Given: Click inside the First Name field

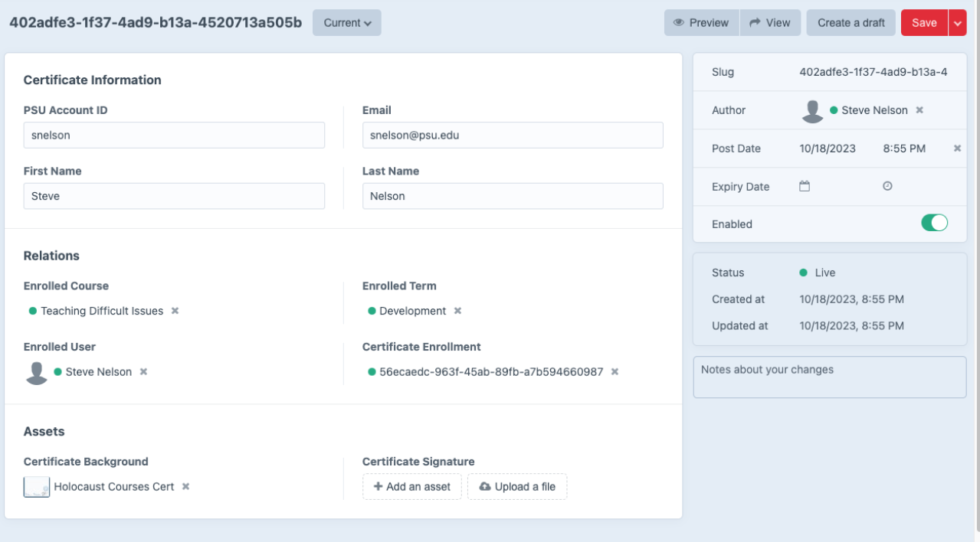Looking at the screenshot, I should (174, 196).
